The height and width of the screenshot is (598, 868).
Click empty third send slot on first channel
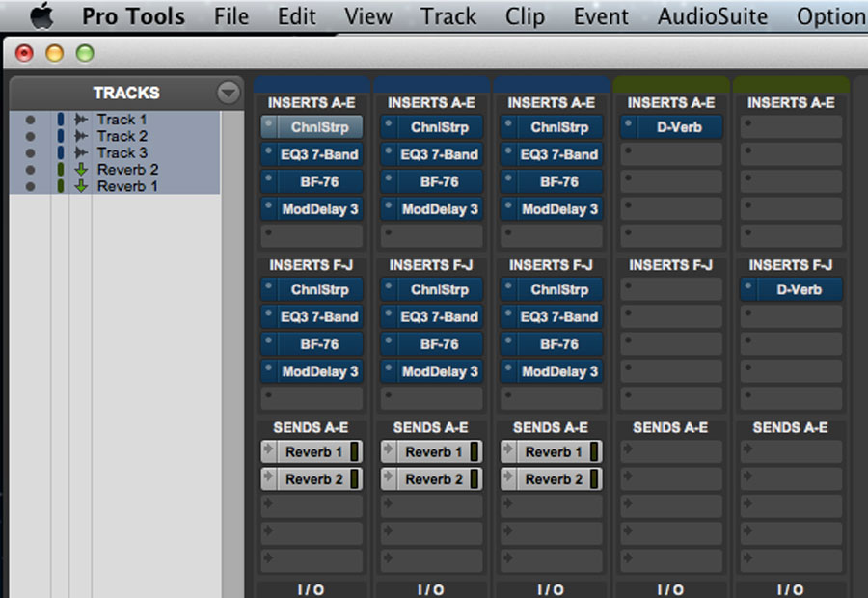[x=312, y=506]
